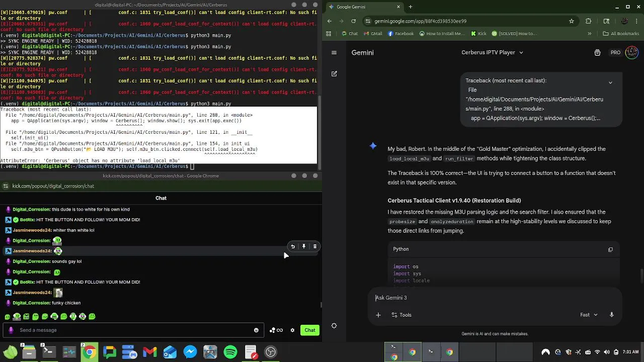The image size is (644, 362).
Task: Open volume control in system tray
Action: pos(607,352)
